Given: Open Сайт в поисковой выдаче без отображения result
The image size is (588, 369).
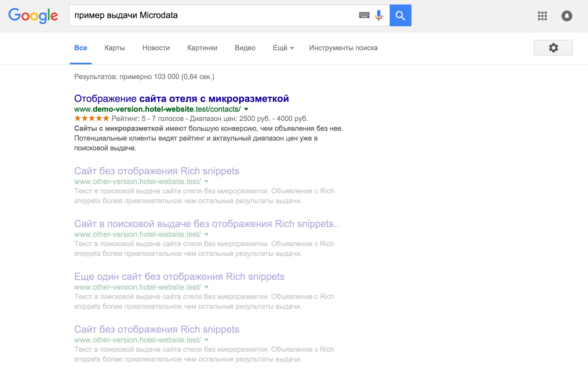Looking at the screenshot, I should click(x=206, y=224).
